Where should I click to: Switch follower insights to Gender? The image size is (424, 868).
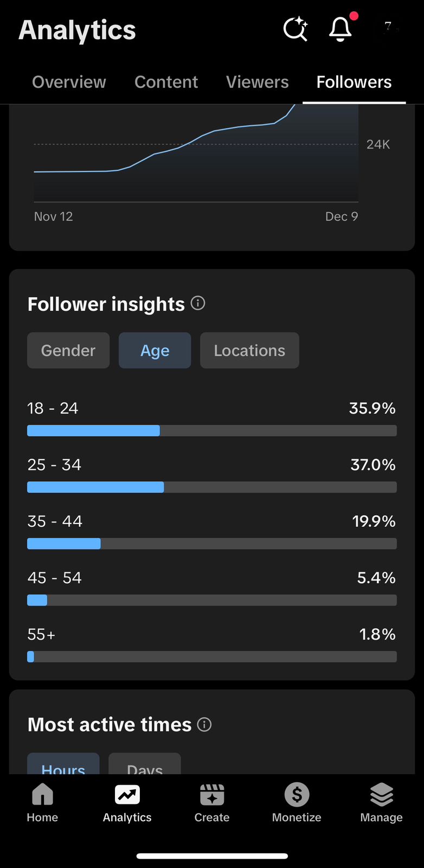coord(68,350)
